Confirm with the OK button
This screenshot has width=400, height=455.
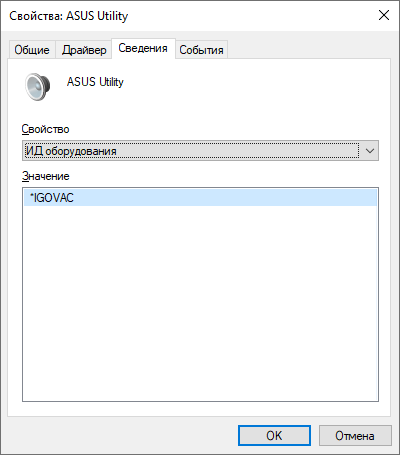[x=274, y=435]
